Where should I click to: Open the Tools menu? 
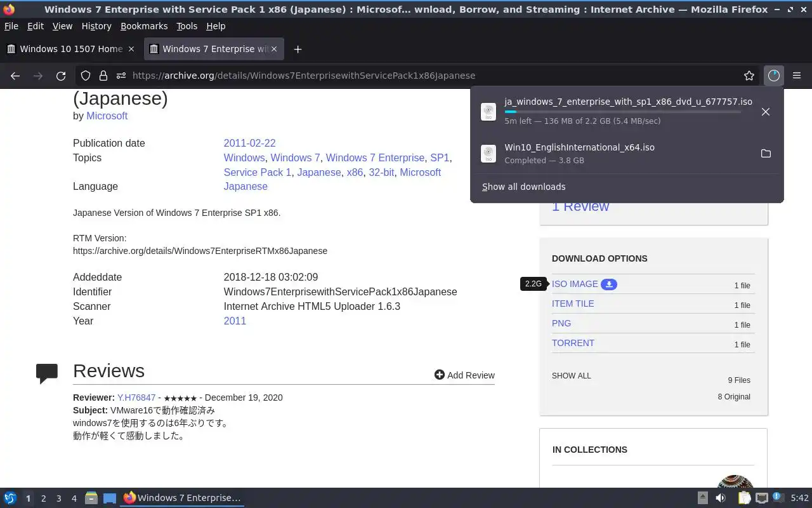187,26
